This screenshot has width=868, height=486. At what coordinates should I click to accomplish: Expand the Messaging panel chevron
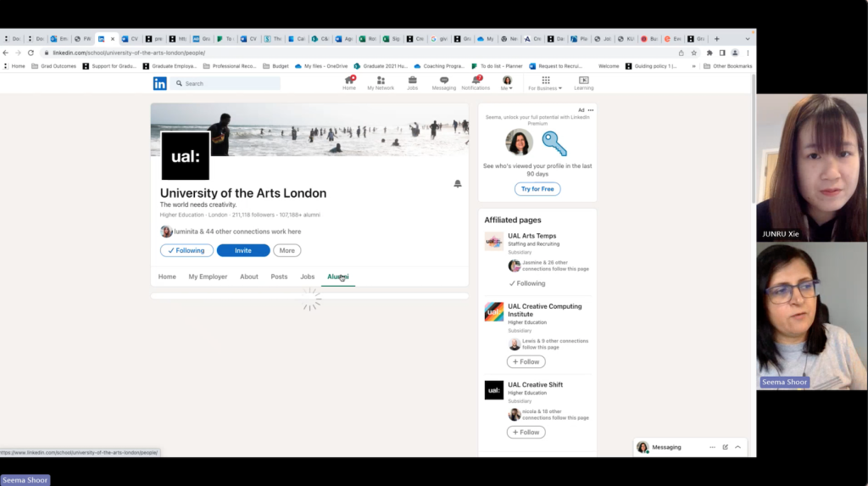click(738, 447)
